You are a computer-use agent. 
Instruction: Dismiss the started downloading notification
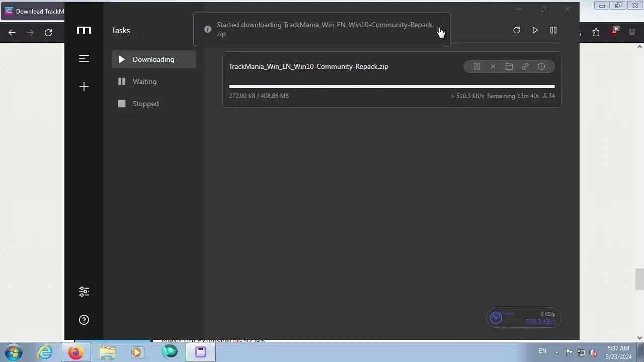pyautogui.click(x=441, y=29)
